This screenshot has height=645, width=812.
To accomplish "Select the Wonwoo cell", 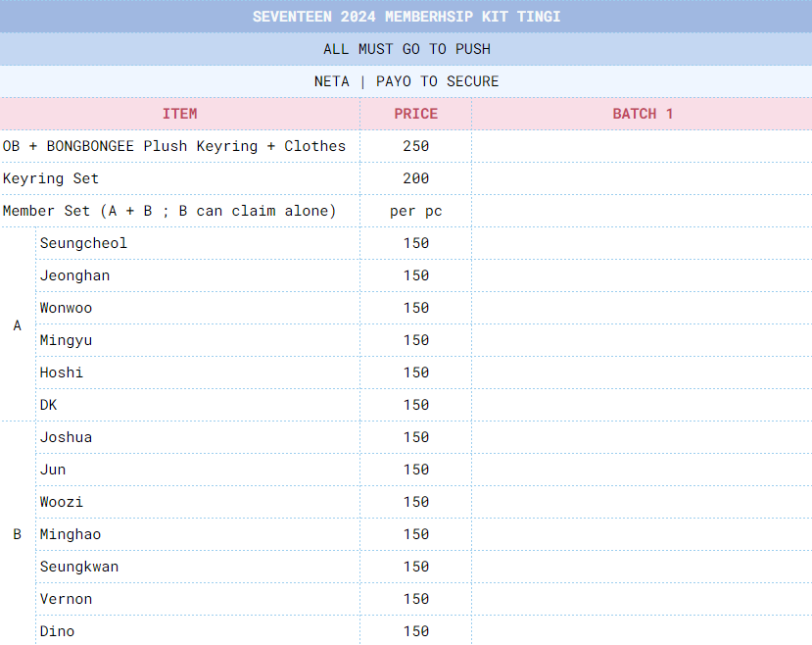I will point(198,308).
